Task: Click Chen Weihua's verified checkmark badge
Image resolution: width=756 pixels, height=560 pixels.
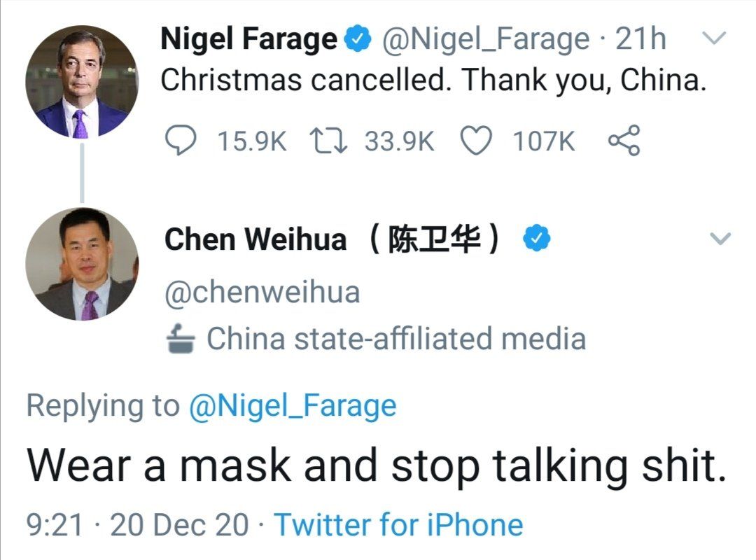Action: (x=538, y=240)
